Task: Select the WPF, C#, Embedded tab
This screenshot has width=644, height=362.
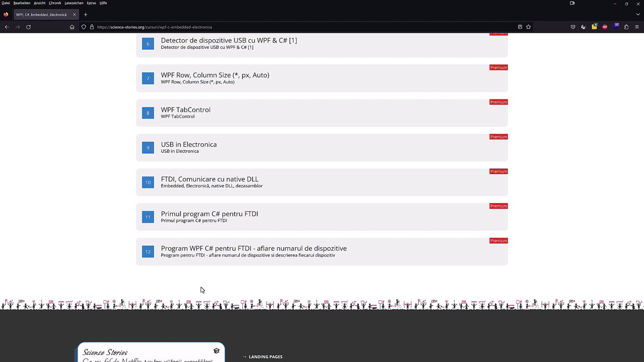Action: point(45,15)
